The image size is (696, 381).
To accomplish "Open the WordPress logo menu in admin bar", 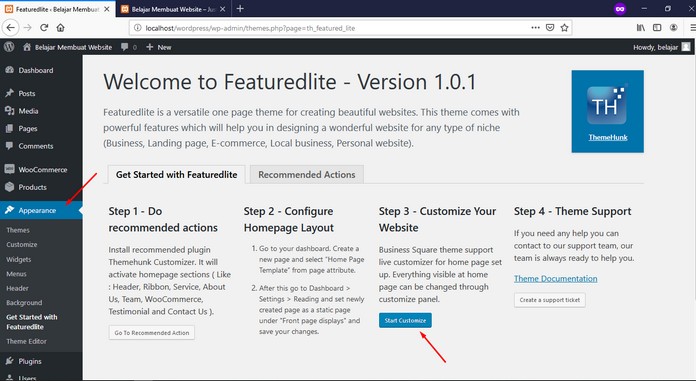I will tap(9, 47).
